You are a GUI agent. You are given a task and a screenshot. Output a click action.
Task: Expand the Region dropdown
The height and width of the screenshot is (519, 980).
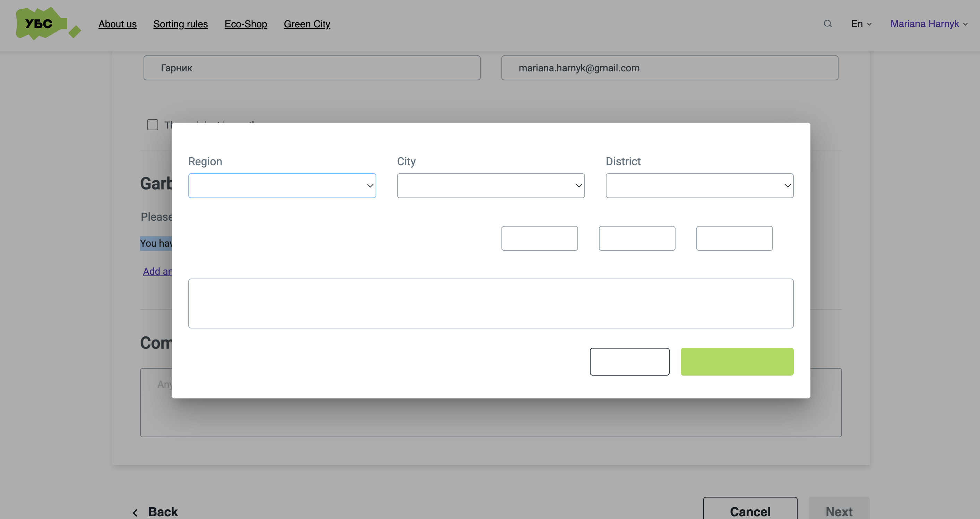282,186
